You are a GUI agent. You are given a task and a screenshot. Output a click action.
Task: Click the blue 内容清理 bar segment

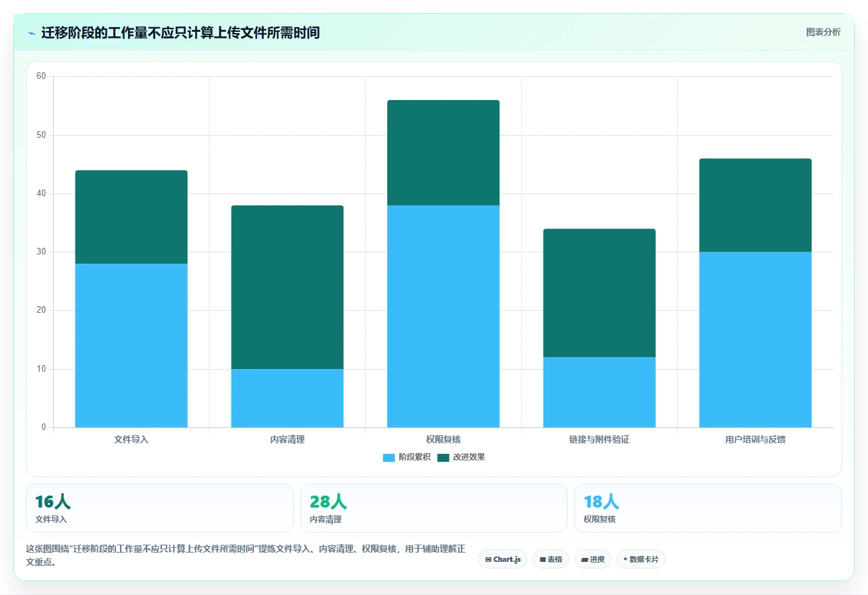tap(287, 398)
